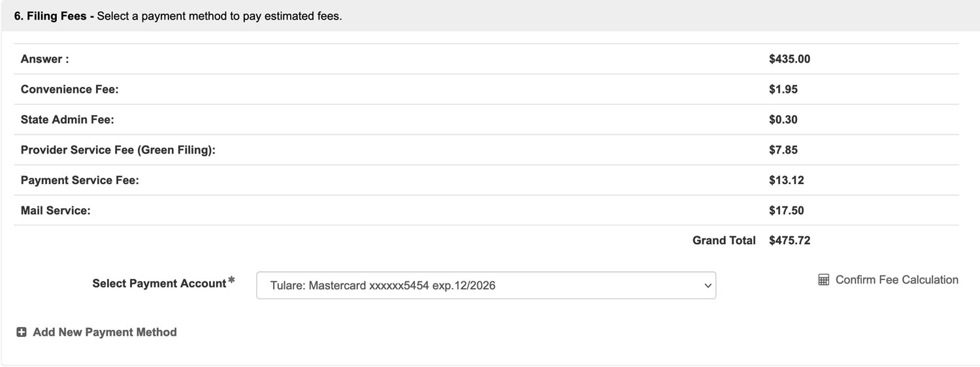
Task: Click the Mail Service amount $17.50
Action: pos(786,210)
